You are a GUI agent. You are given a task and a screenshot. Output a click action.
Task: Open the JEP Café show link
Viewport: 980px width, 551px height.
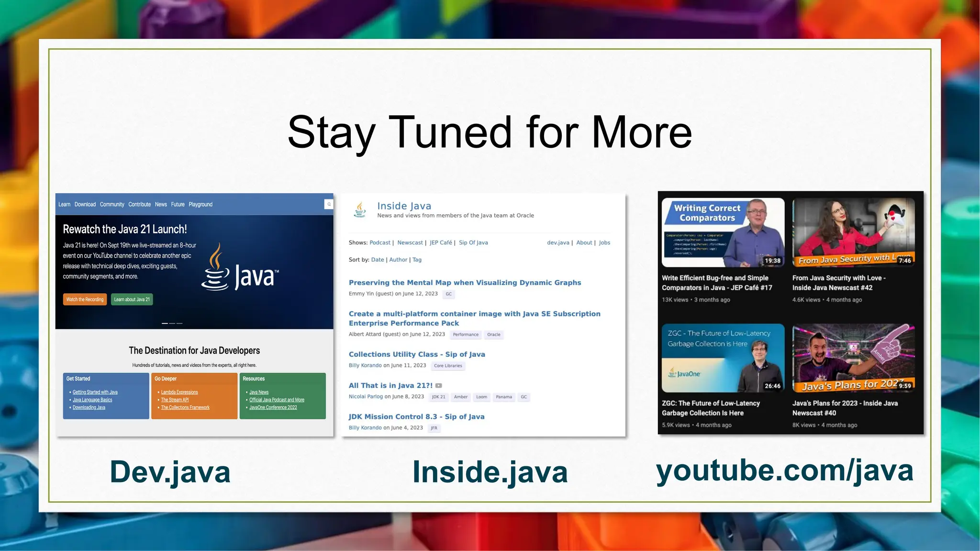pyautogui.click(x=441, y=242)
